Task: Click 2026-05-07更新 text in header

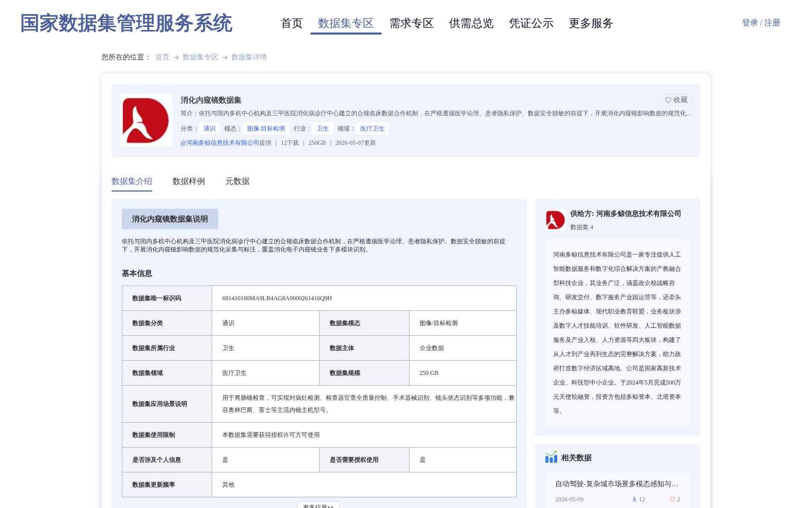Action: coord(356,143)
